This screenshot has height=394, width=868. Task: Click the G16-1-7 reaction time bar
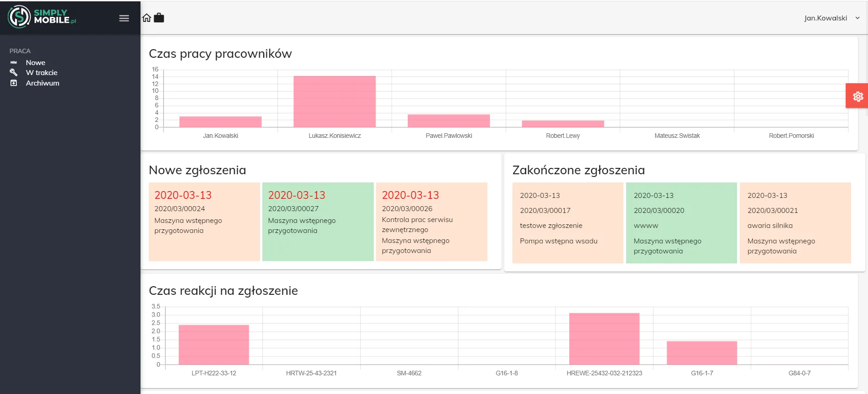tap(702, 353)
